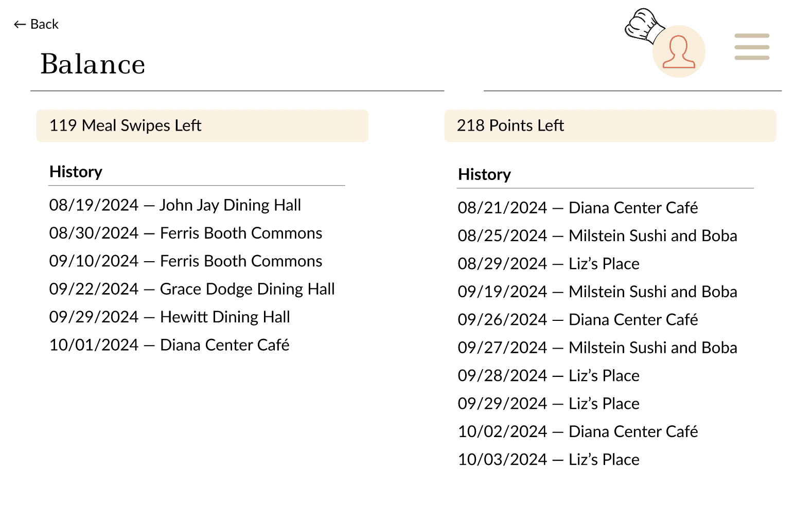The width and height of the screenshot is (812, 507).
Task: Click the History heading under Points
Action: pyautogui.click(x=485, y=175)
